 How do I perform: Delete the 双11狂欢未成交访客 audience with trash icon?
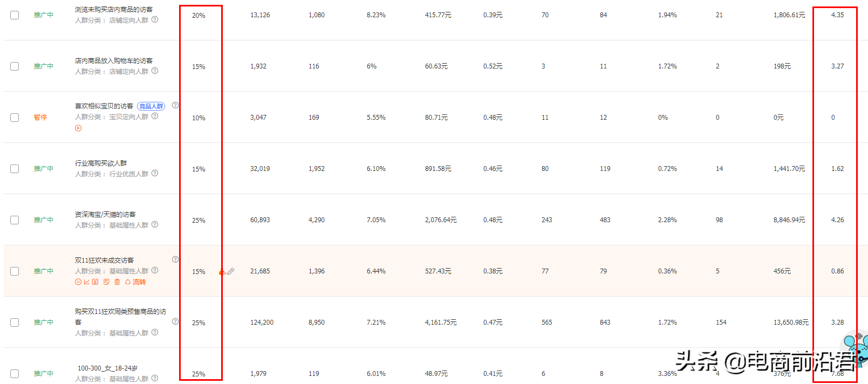[117, 282]
